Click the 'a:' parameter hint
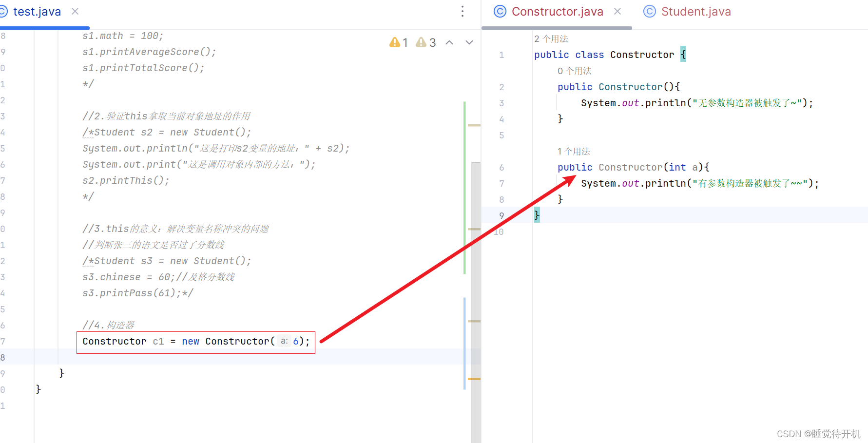 click(284, 341)
